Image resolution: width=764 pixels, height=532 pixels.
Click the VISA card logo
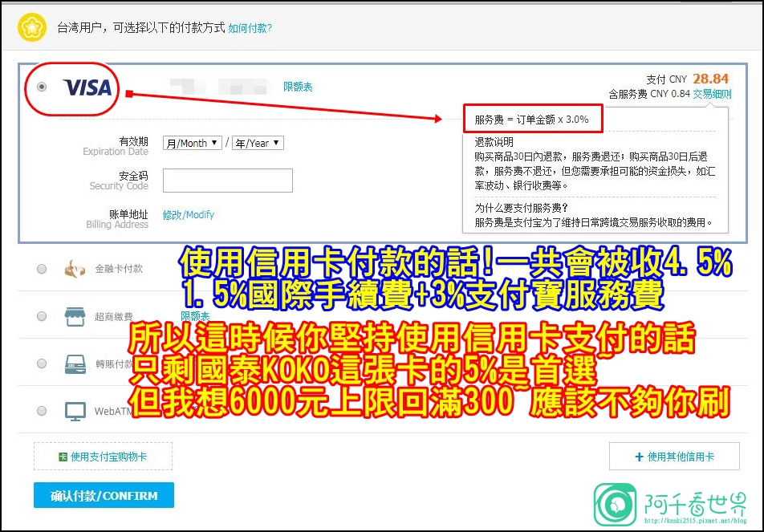(x=87, y=87)
